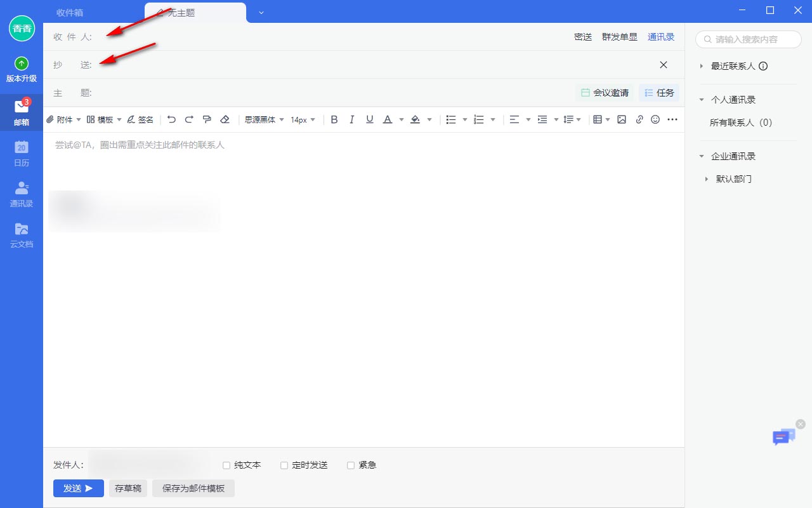812x508 pixels.
Task: Toggle bold formatting
Action: [334, 119]
